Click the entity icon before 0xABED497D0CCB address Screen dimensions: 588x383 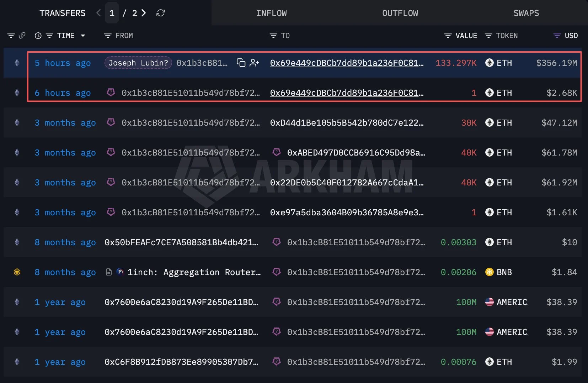pos(277,152)
